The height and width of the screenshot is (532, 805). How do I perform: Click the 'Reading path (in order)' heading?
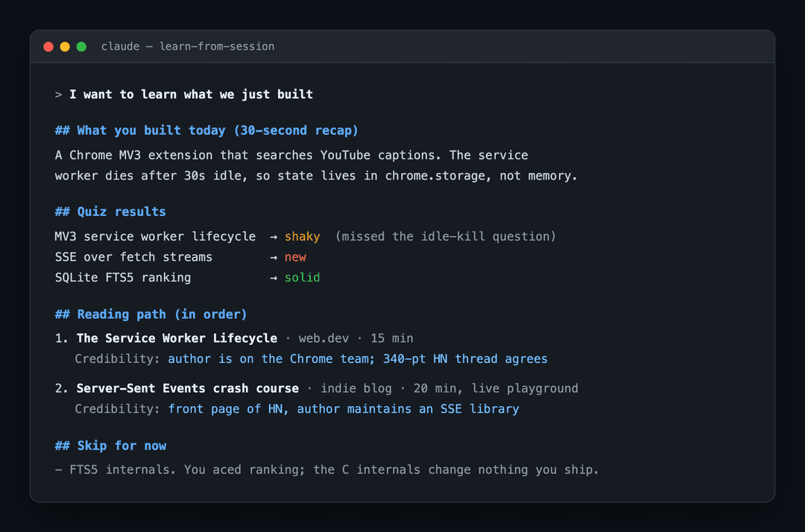[x=151, y=314]
